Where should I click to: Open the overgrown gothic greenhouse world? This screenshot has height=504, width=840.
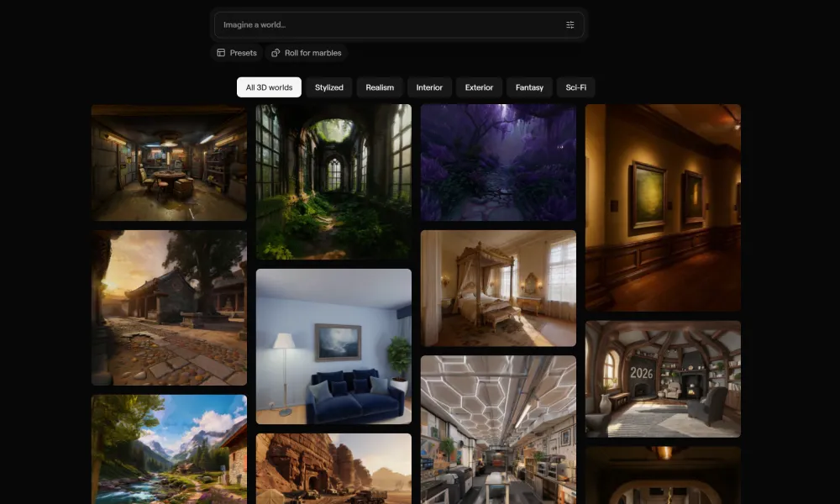click(x=333, y=181)
